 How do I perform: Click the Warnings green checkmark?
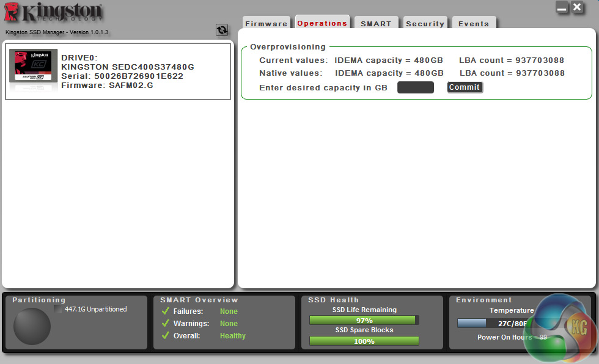(166, 323)
